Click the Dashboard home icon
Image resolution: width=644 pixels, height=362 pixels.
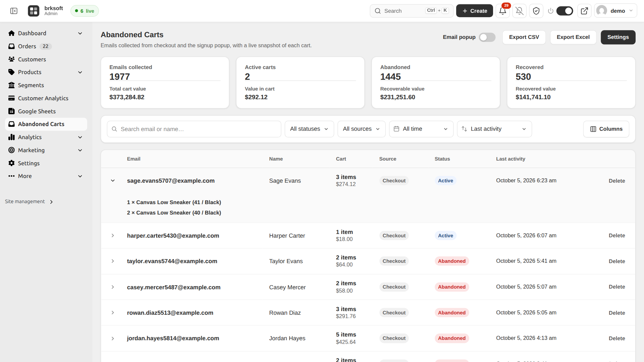coord(11,33)
